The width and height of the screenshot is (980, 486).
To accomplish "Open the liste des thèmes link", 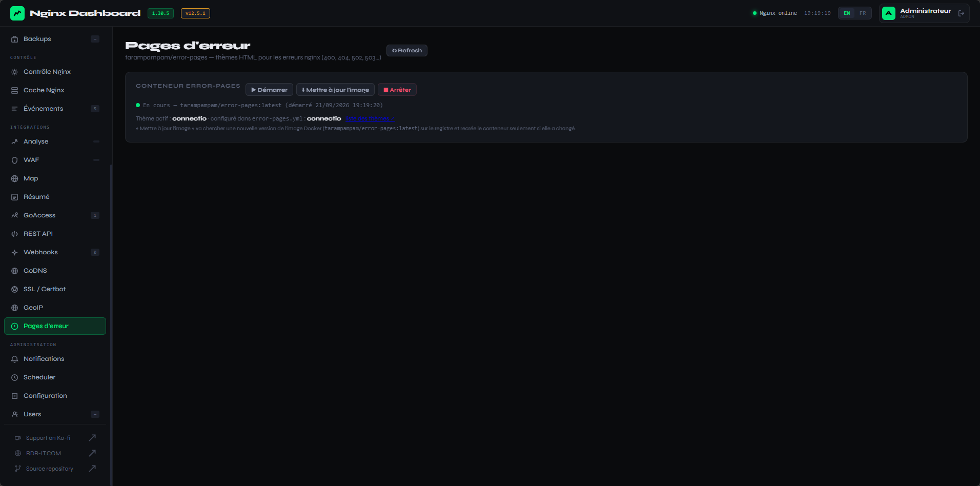I will pyautogui.click(x=370, y=119).
